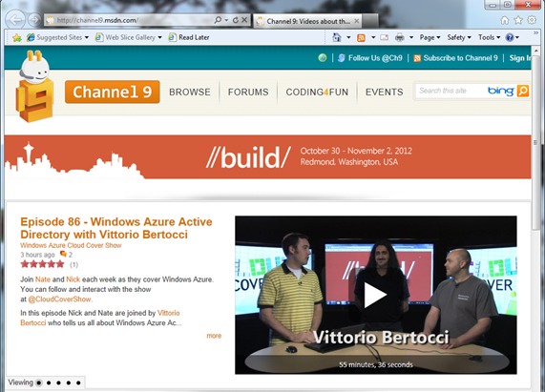This screenshot has height=392, width=545.
Task: Open the blank new tab button
Action: pyautogui.click(x=370, y=21)
